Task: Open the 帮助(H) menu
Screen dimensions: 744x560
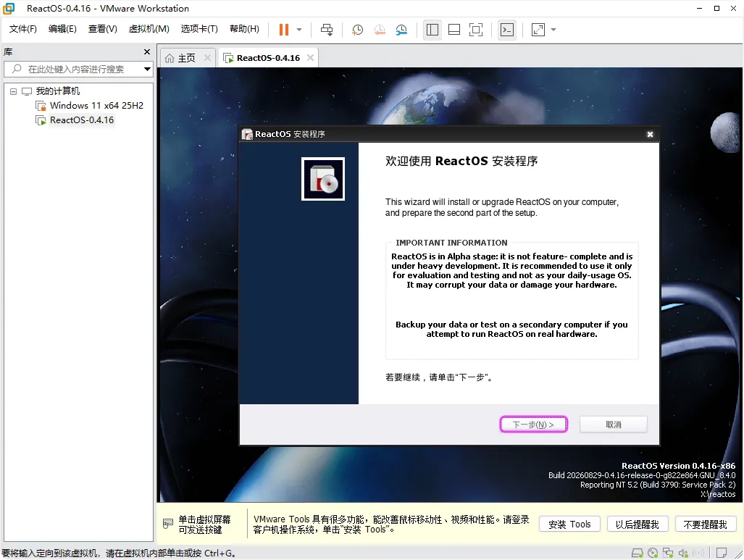Action: (244, 29)
